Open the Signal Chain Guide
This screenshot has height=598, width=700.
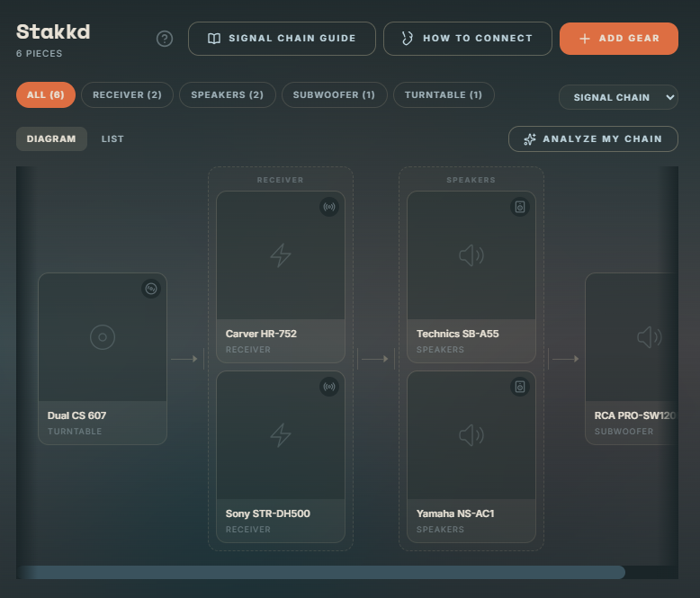click(282, 39)
